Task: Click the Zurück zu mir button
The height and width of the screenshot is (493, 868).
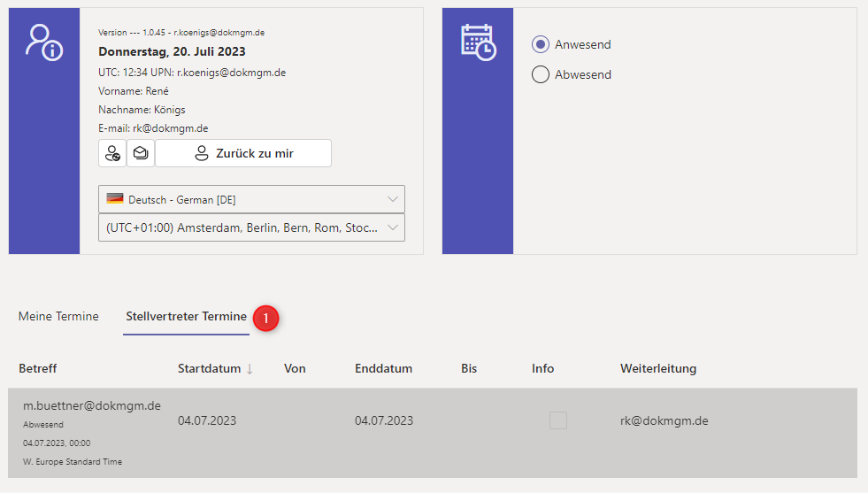Action: (x=243, y=153)
